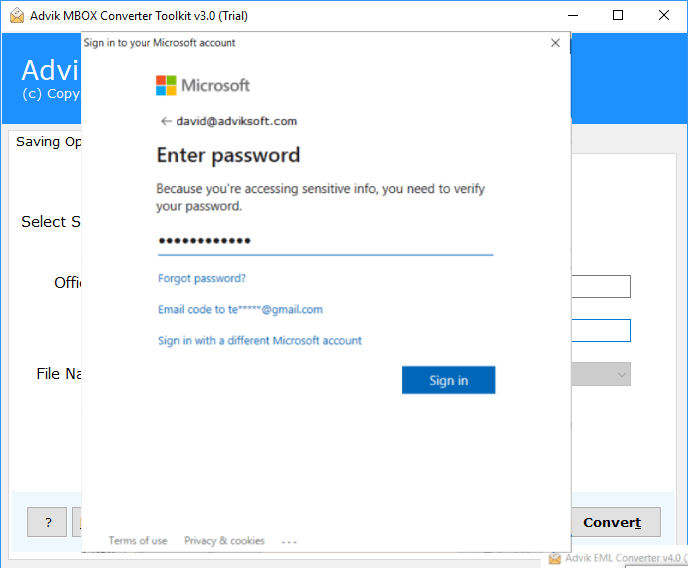Click the highlighted blue-bordered field in Advik window
Viewport: 688px width, 568px height.
[x=601, y=330]
